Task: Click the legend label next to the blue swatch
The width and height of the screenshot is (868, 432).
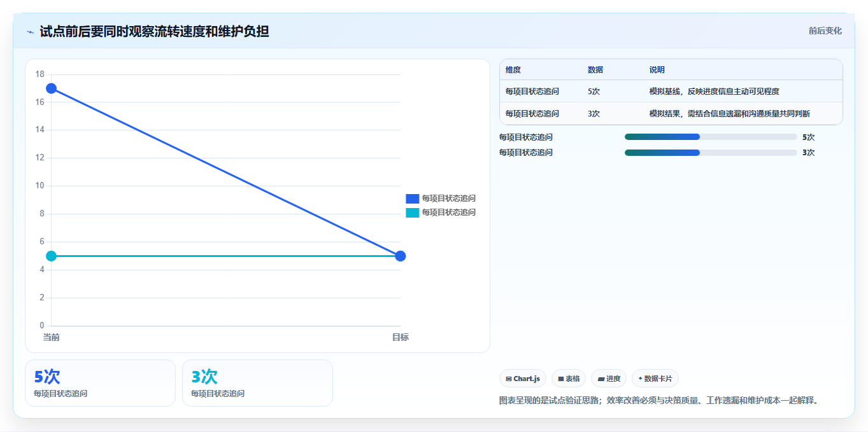Action: point(449,199)
